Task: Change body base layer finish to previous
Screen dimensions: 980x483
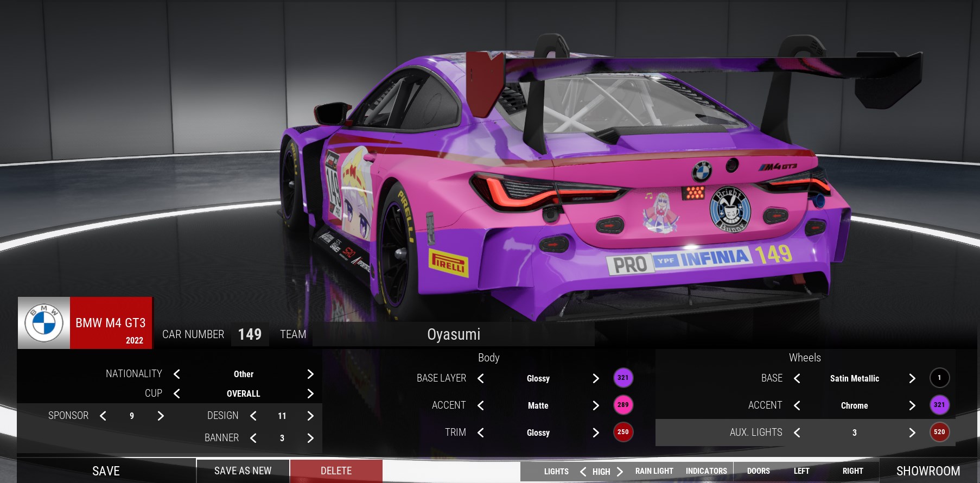Action: [x=481, y=378]
